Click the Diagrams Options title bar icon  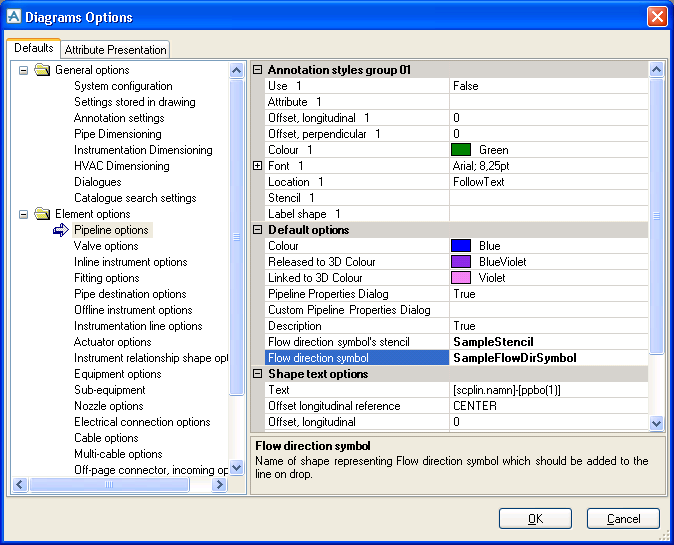pyautogui.click(x=12, y=17)
